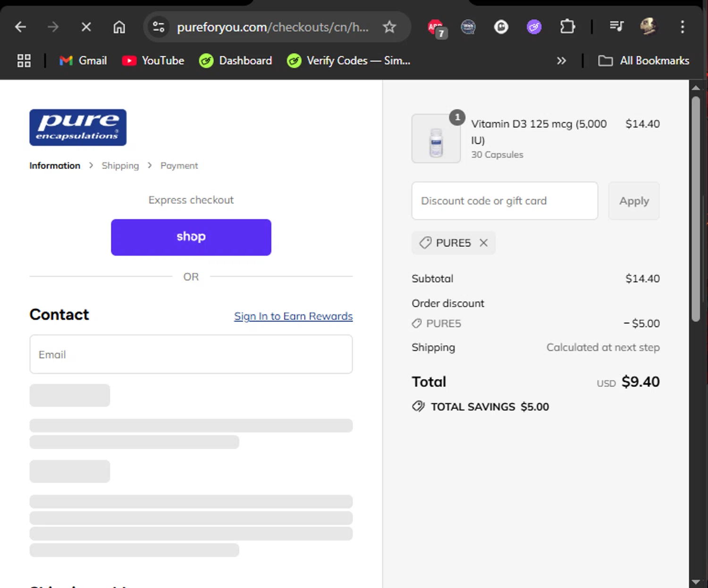
Task: Open the Chrome three-dot menu
Action: point(683,27)
